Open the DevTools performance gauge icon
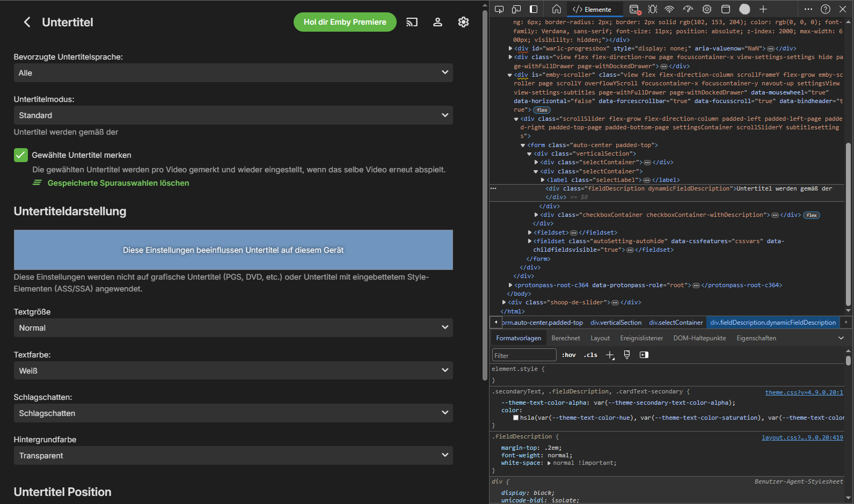Viewport: 854px width, 504px height. [x=688, y=9]
